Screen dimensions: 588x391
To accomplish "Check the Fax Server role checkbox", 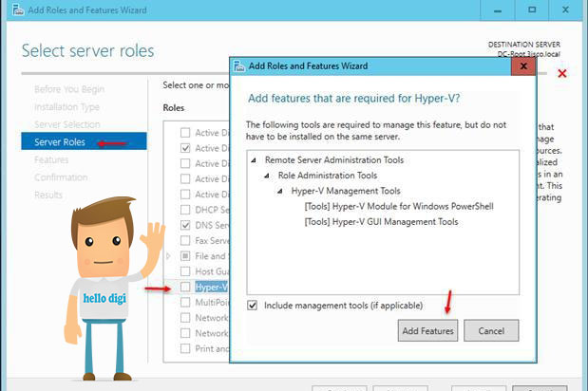I will coord(185,240).
